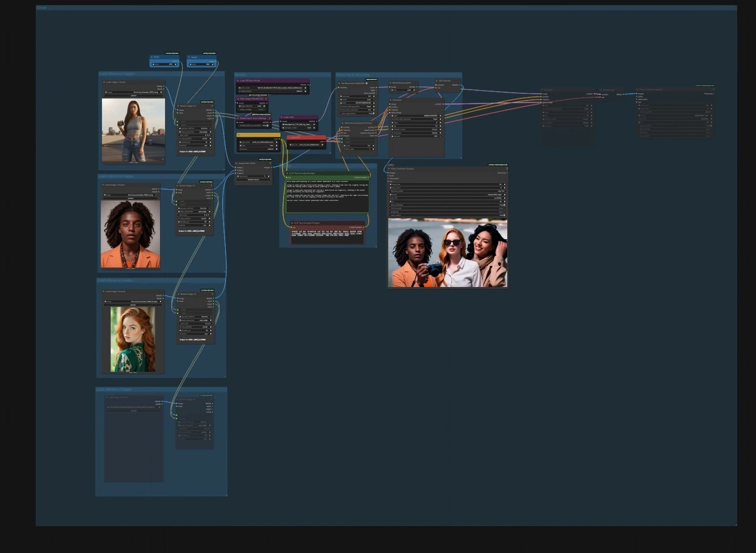Click the collapse dot on VAE Decode node
The image size is (756, 553).
[x=436, y=81]
